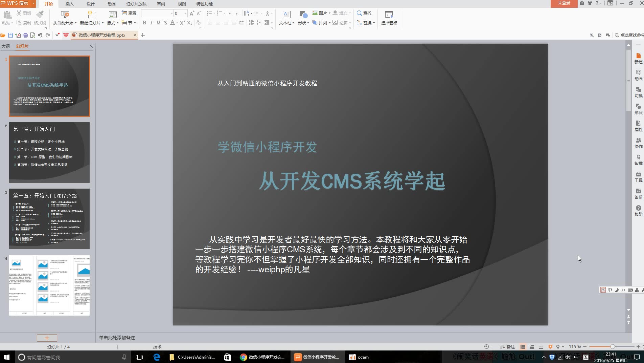The width and height of the screenshot is (644, 363).
Task: Switch to slide sorter view in status bar
Action: [x=532, y=347]
